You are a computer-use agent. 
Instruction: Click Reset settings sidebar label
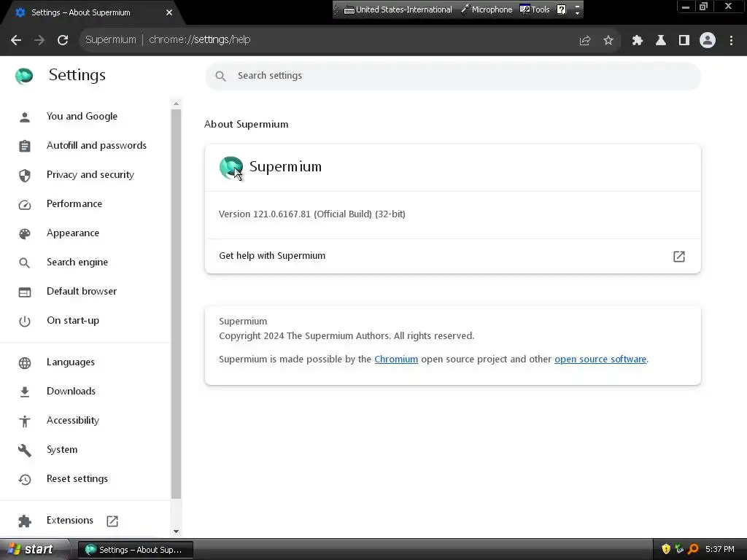pos(77,478)
